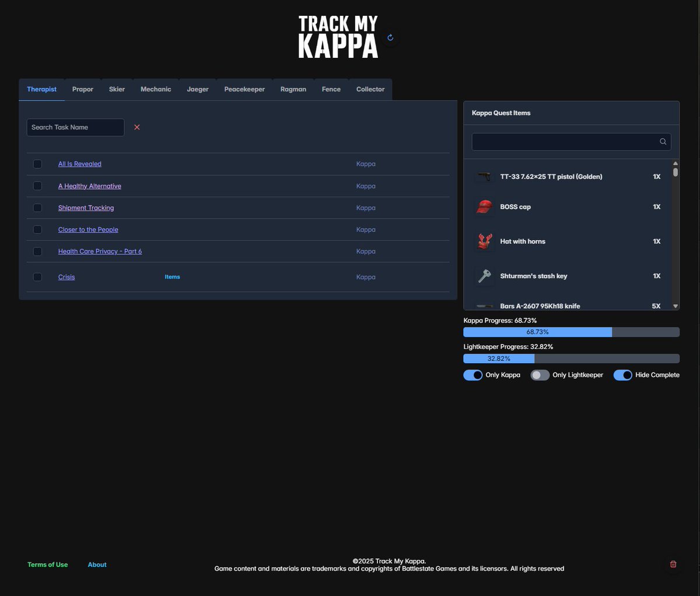
Task: Click the Track My Kappa logo
Action: (x=338, y=37)
